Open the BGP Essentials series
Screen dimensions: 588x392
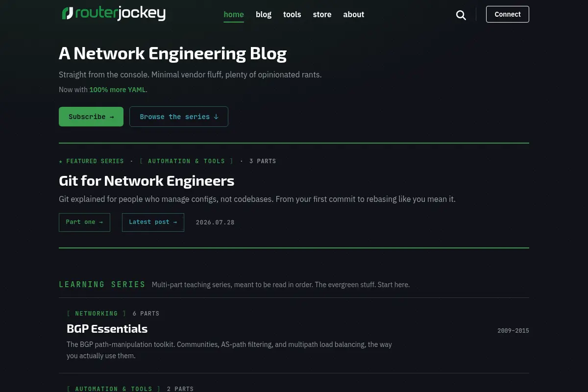pyautogui.click(x=107, y=328)
